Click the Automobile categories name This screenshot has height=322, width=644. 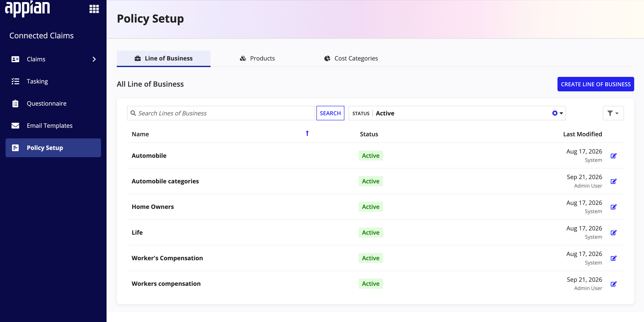pos(165,181)
